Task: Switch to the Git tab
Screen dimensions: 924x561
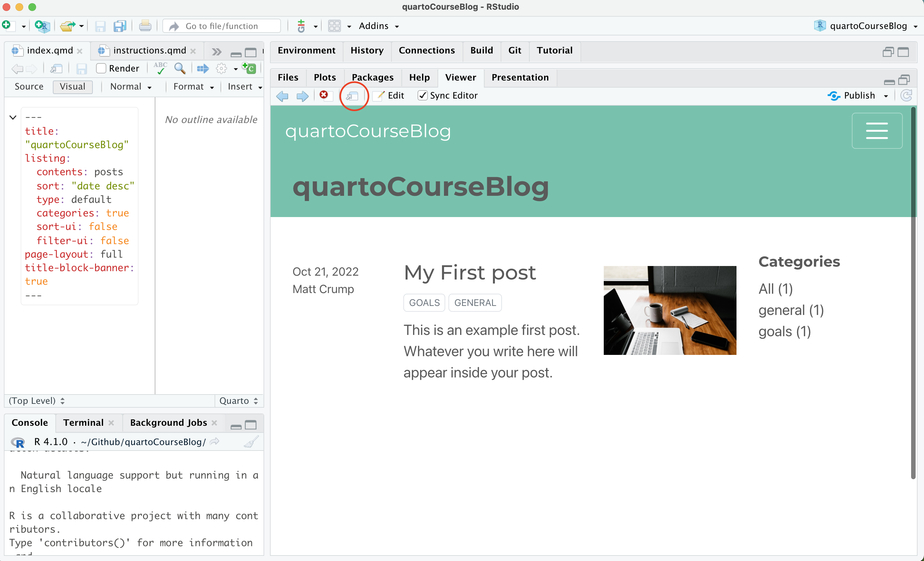Action: [x=515, y=50]
